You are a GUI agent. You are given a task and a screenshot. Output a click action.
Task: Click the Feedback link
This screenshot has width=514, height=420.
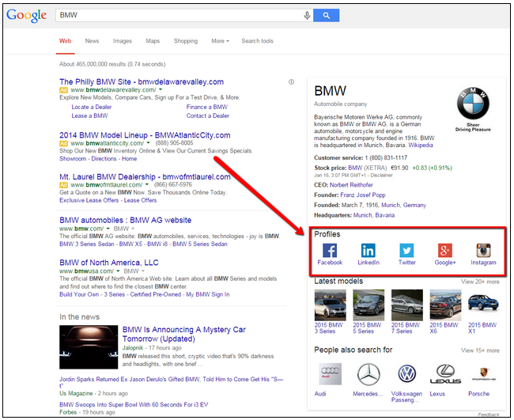(489, 414)
